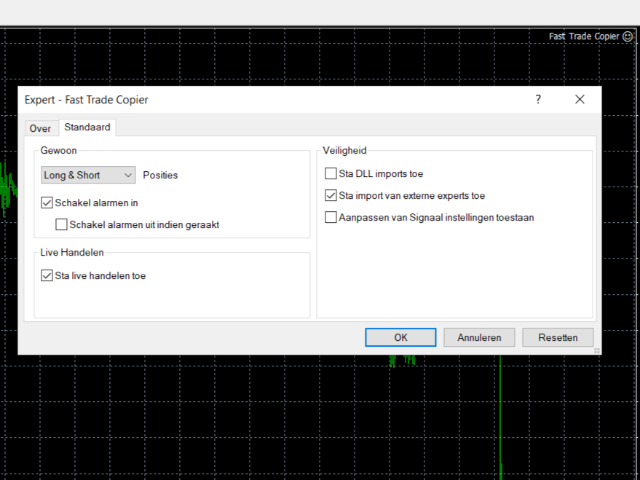This screenshot has height=480, width=640.
Task: Check Aanpassen van Signaal instellingen toestaan
Action: tap(331, 217)
